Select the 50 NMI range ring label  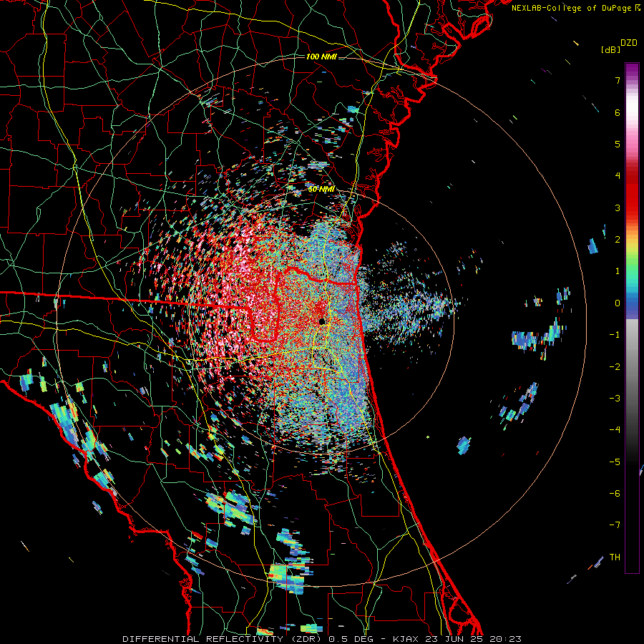[321, 189]
